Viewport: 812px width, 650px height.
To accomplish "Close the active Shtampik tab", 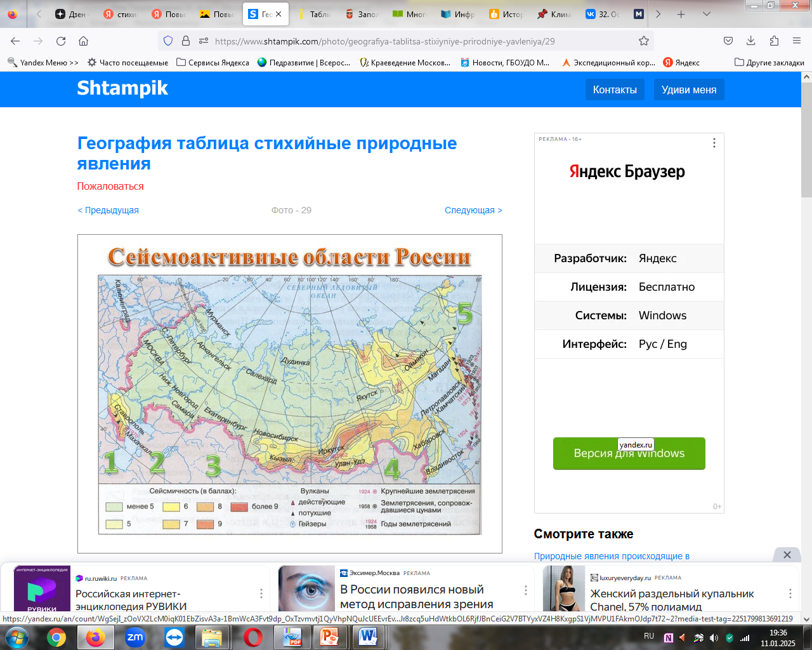I will click(x=278, y=14).
